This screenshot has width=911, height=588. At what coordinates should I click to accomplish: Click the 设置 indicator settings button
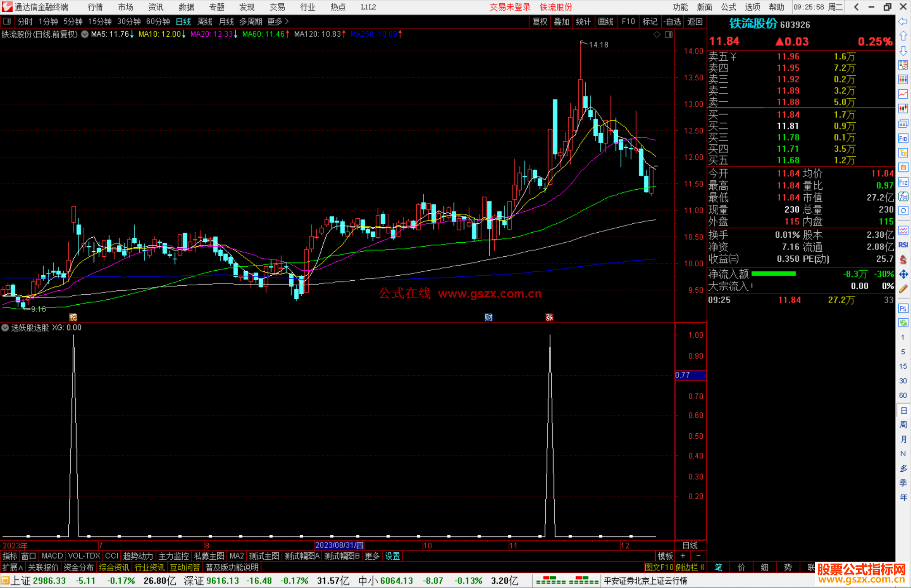click(x=392, y=556)
